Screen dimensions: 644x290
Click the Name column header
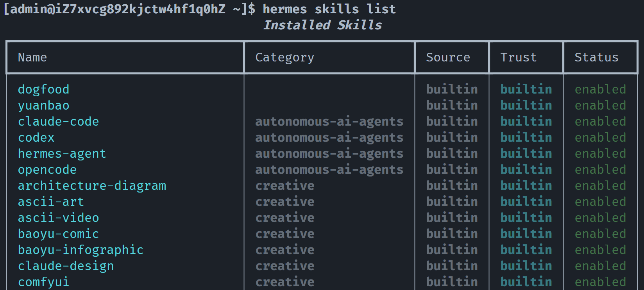point(32,58)
